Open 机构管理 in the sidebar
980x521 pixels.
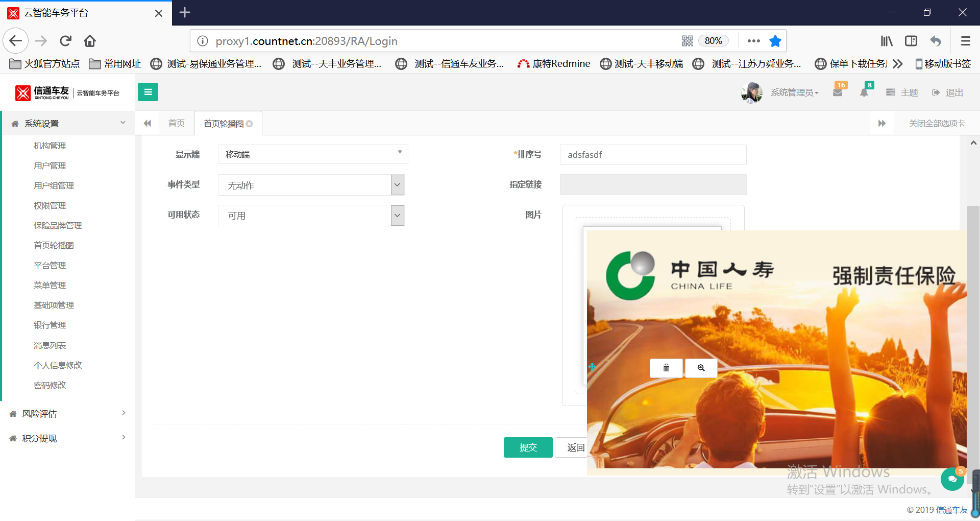click(x=50, y=146)
